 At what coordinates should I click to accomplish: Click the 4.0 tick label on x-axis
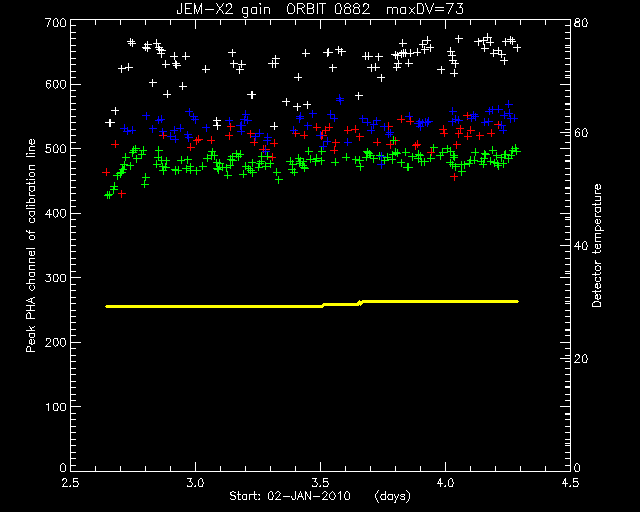pos(445,483)
